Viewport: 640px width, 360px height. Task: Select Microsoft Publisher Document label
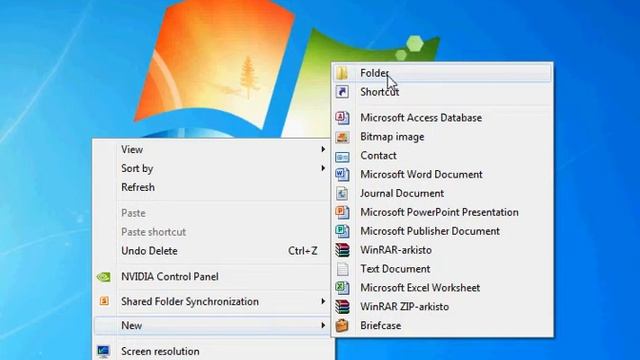pos(430,231)
